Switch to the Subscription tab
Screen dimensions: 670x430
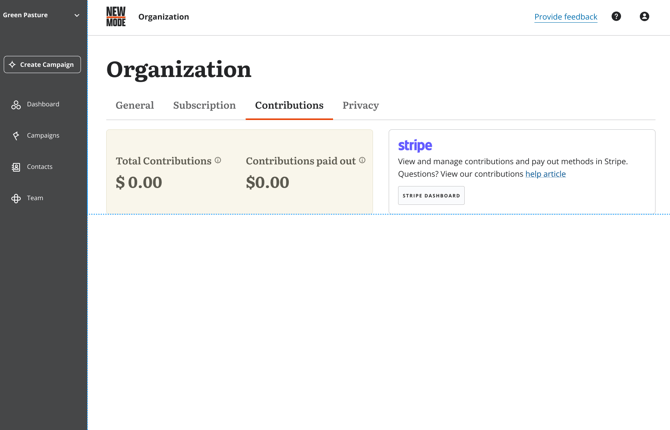point(204,105)
